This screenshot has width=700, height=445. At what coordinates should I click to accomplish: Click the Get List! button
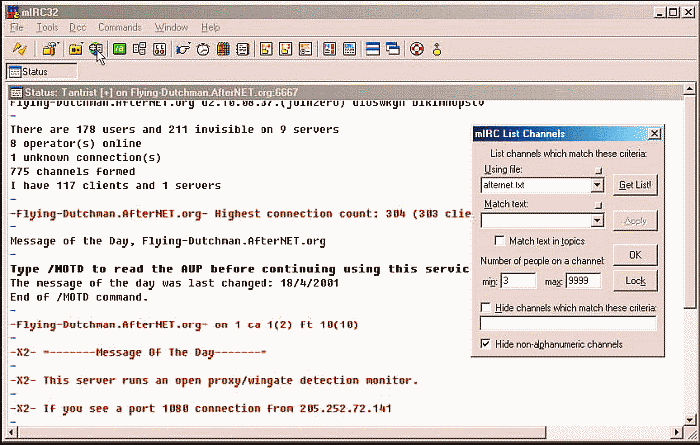click(x=635, y=185)
